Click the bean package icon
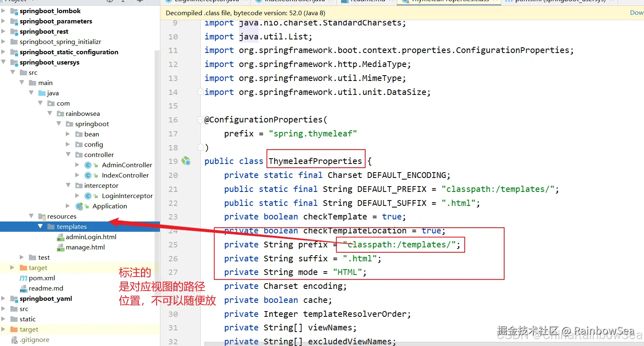This screenshot has width=644, height=346. coord(79,134)
